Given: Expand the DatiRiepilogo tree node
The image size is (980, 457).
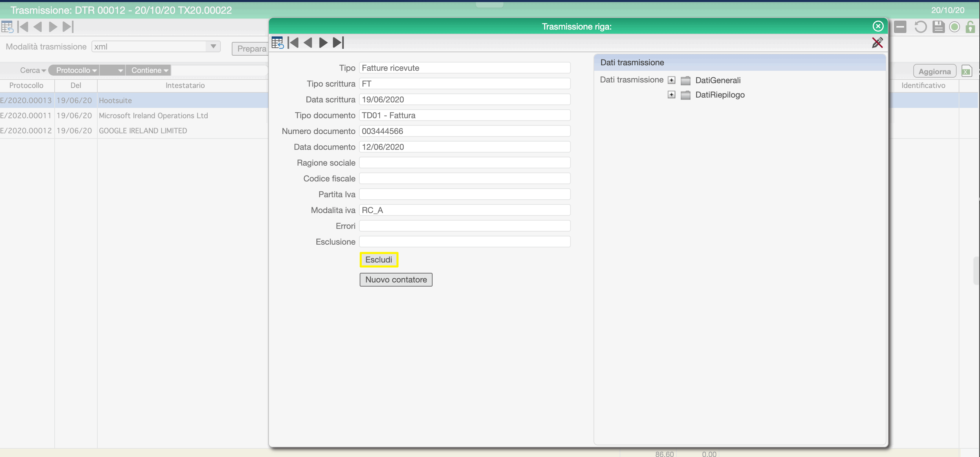Looking at the screenshot, I should click(x=672, y=95).
